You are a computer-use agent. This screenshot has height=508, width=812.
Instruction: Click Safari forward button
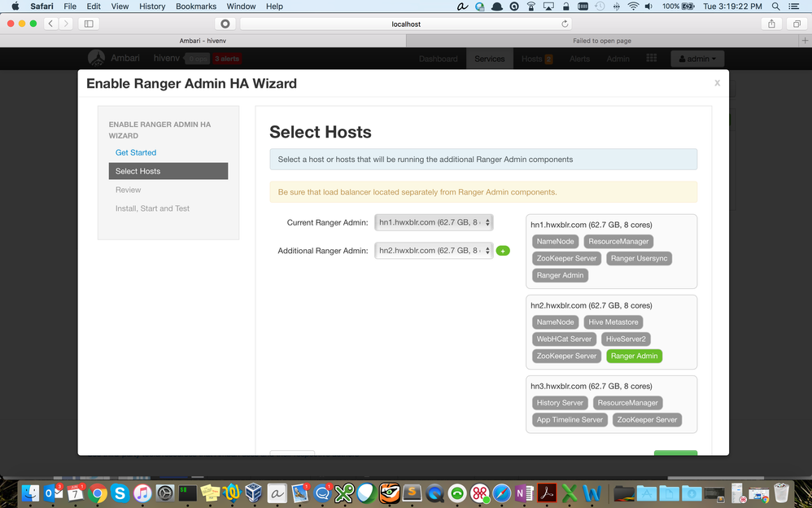point(66,24)
